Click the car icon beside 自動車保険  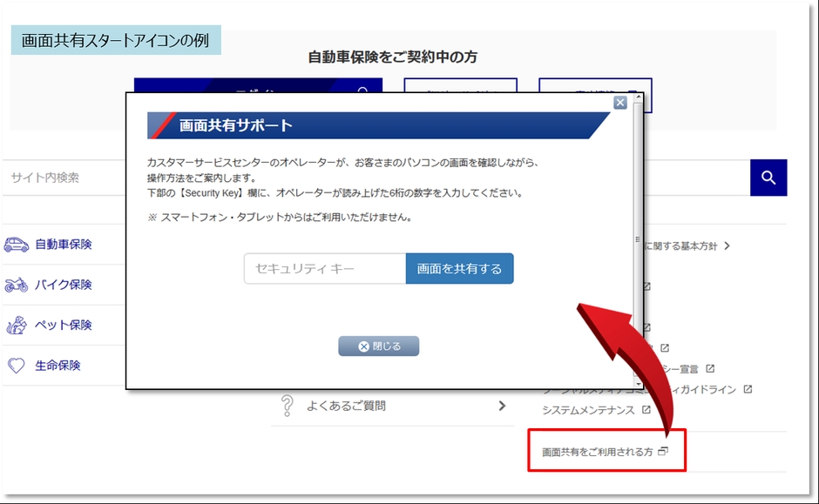coord(17,245)
